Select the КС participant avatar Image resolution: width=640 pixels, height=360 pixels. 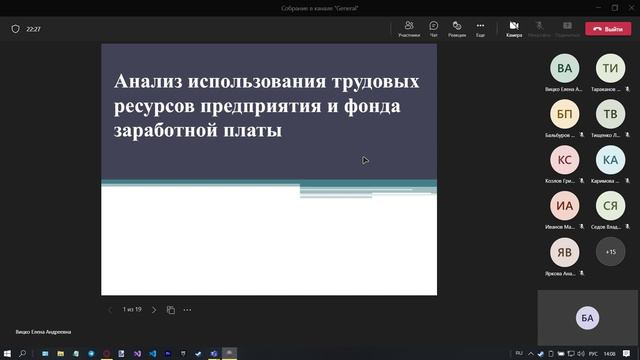click(x=564, y=160)
